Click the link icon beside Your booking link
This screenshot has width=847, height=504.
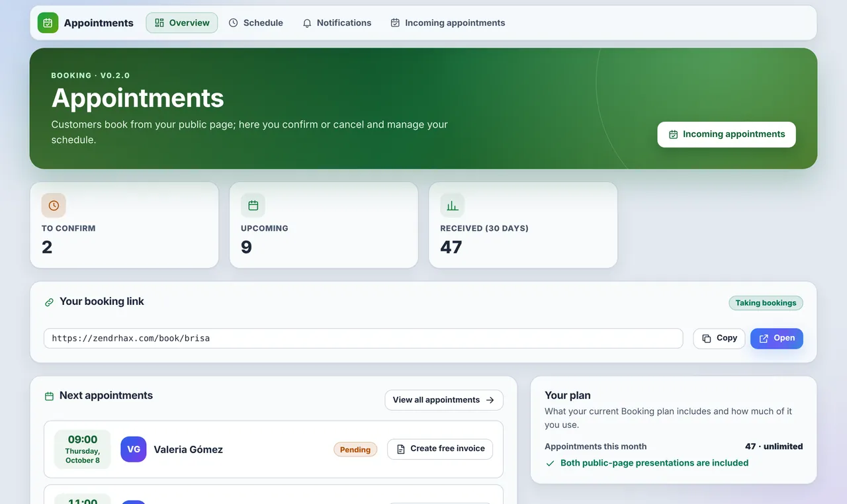pyautogui.click(x=49, y=302)
